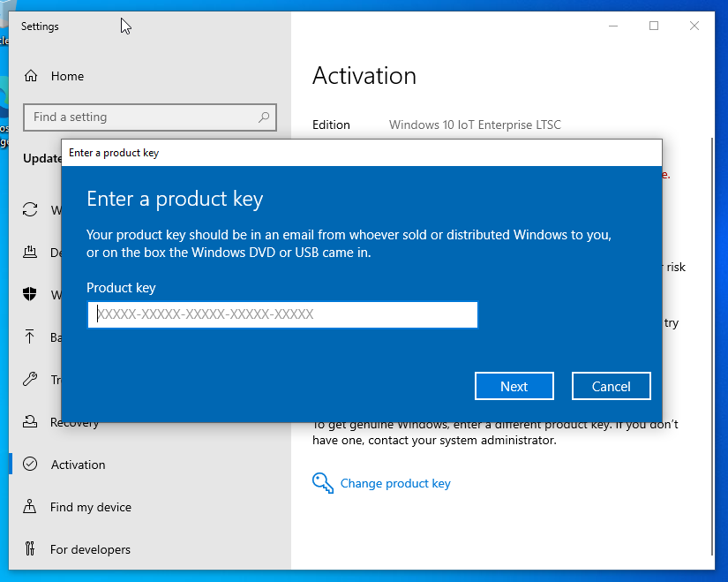Viewport: 728px width, 582px height.
Task: Open the For developers settings page
Action: tap(90, 549)
